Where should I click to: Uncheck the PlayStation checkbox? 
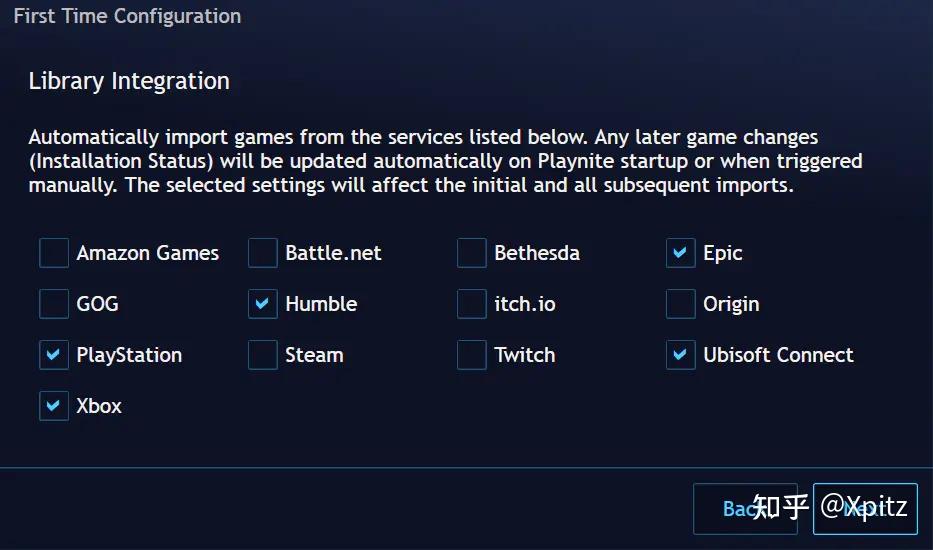point(54,355)
